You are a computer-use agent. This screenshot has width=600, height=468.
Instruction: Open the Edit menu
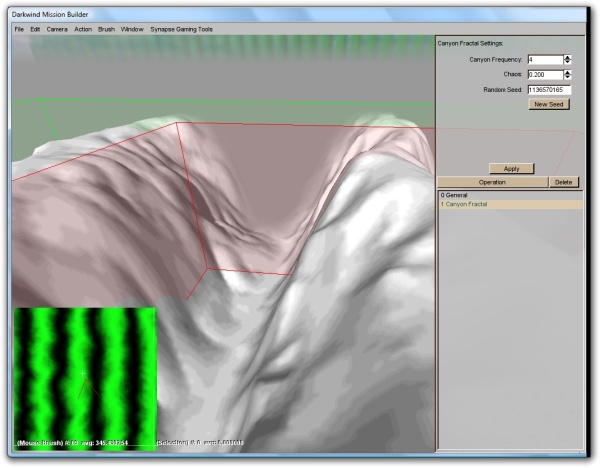[35, 29]
